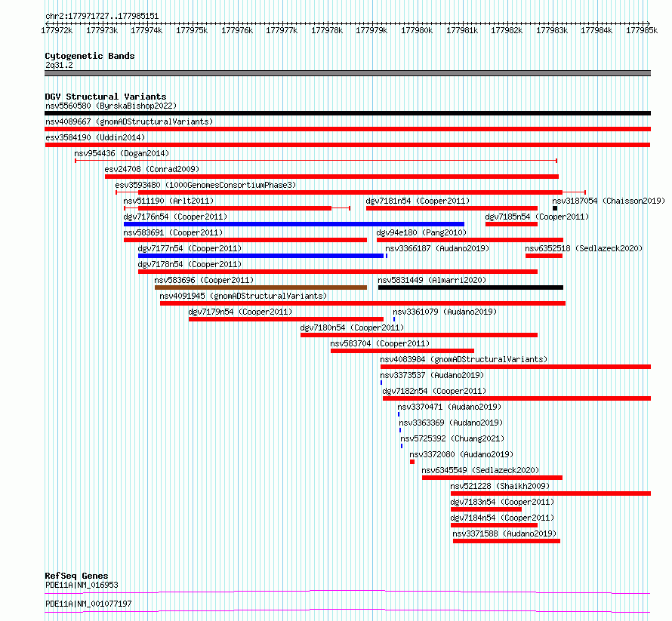Open nsv4083984 gnomAD variant label
Screen dimensions: 672x621
pyautogui.click(x=464, y=359)
